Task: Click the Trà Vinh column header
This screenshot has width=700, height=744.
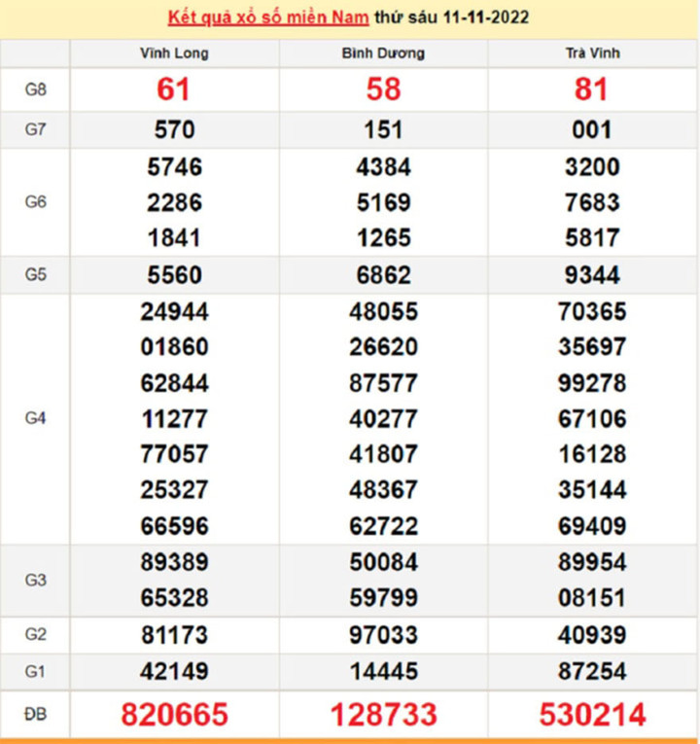Action: point(591,53)
